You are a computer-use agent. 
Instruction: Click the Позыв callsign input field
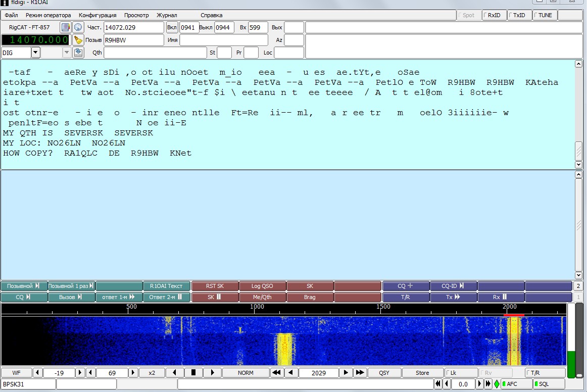(133, 40)
